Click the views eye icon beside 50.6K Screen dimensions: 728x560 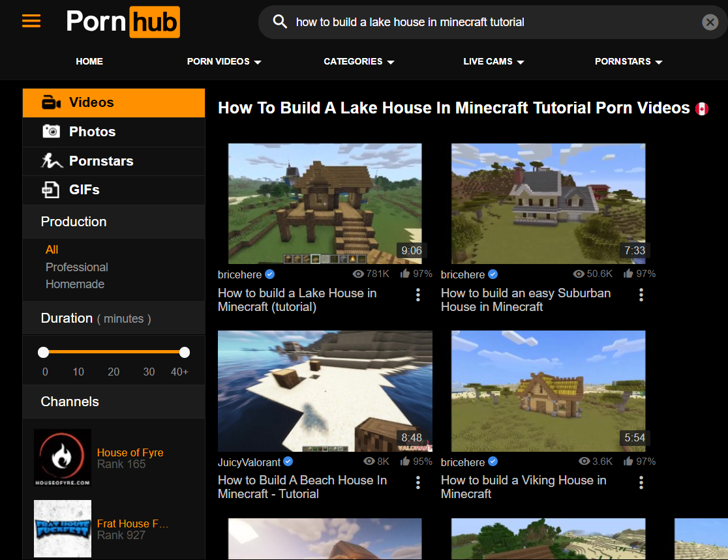(x=579, y=274)
